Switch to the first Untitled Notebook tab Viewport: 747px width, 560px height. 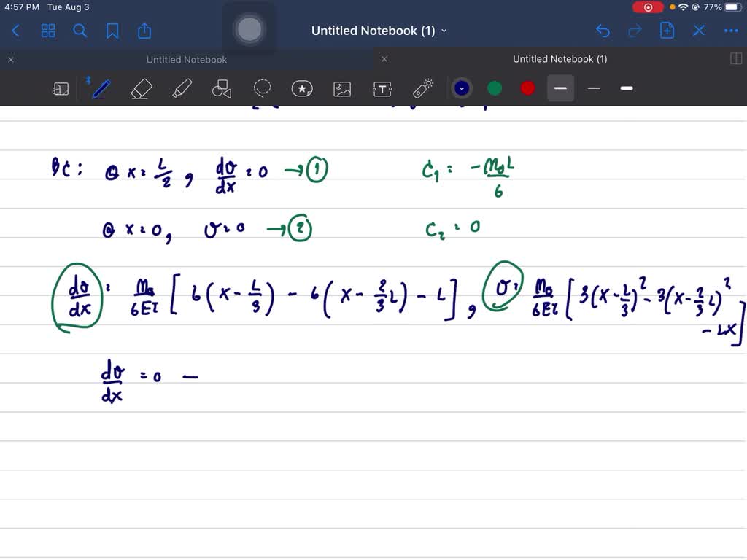187,60
